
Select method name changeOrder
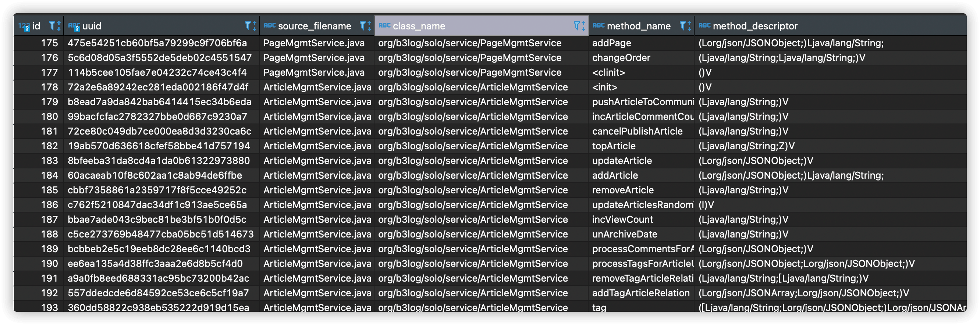(621, 58)
